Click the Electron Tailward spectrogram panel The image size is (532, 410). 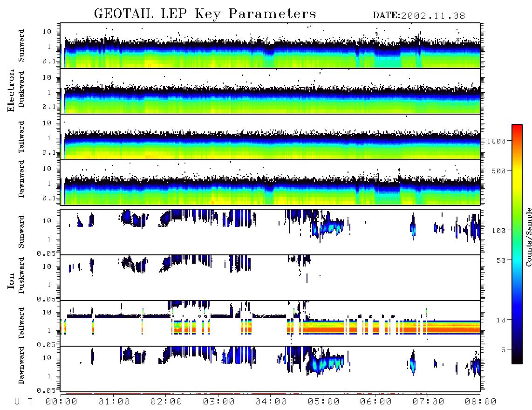(x=270, y=137)
